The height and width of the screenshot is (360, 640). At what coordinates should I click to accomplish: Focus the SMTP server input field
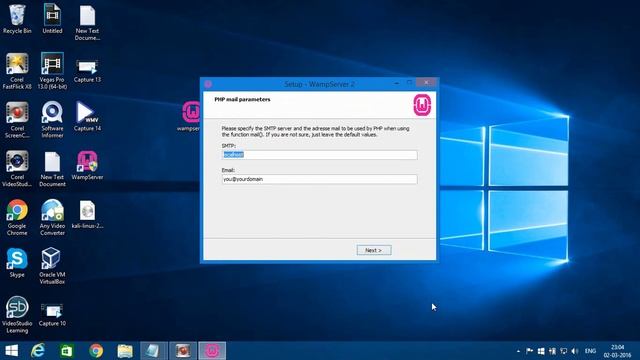[320, 155]
